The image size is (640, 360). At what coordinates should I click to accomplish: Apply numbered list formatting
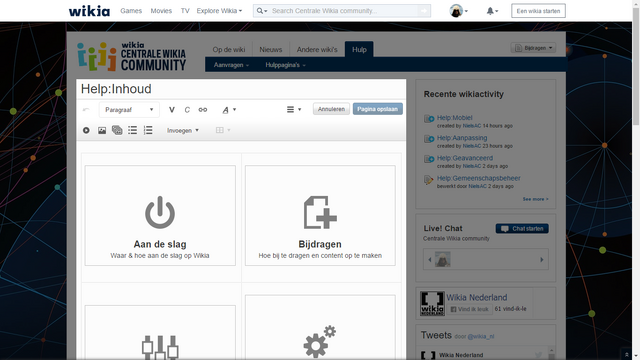(148, 130)
